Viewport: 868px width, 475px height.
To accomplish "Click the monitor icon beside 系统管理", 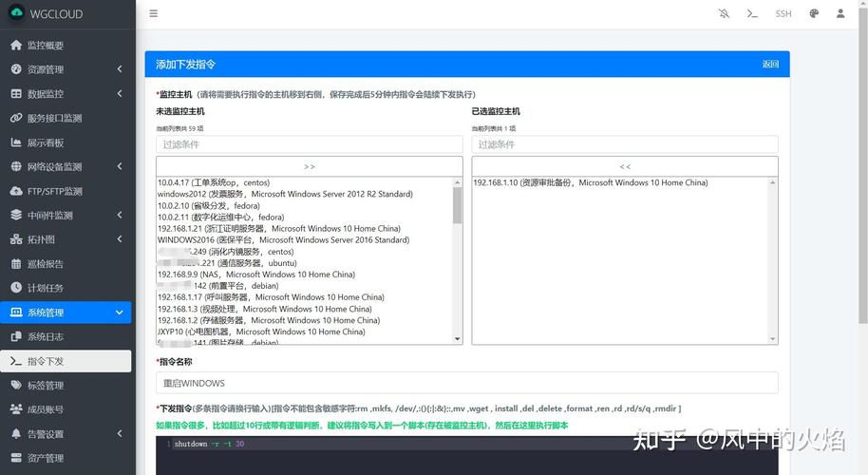I will (16, 313).
